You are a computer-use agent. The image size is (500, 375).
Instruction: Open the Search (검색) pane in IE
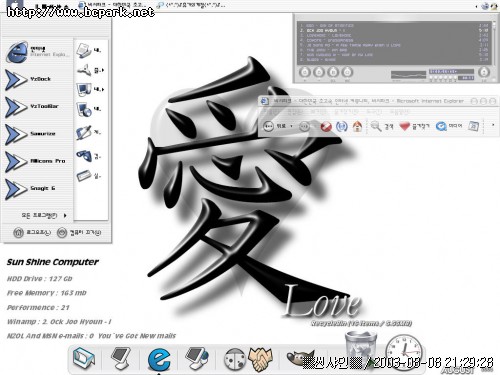click(382, 126)
